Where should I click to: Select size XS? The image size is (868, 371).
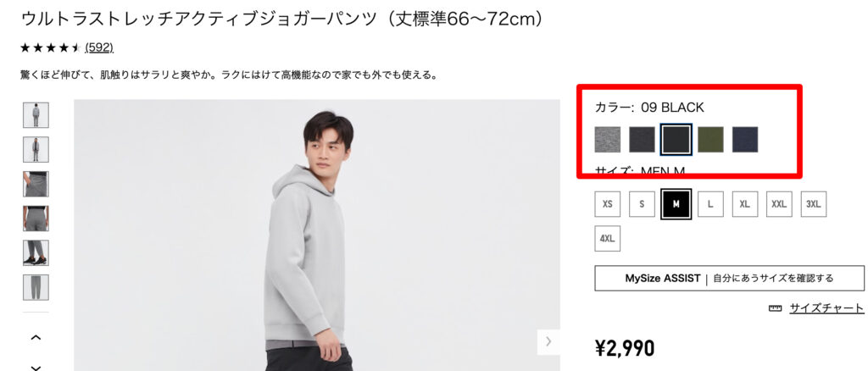pos(607,204)
